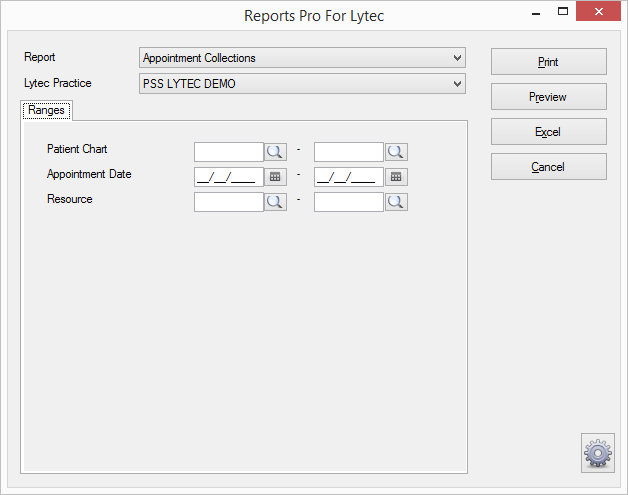Focus the starting Appointment Date field
The image size is (628, 495).
[229, 177]
